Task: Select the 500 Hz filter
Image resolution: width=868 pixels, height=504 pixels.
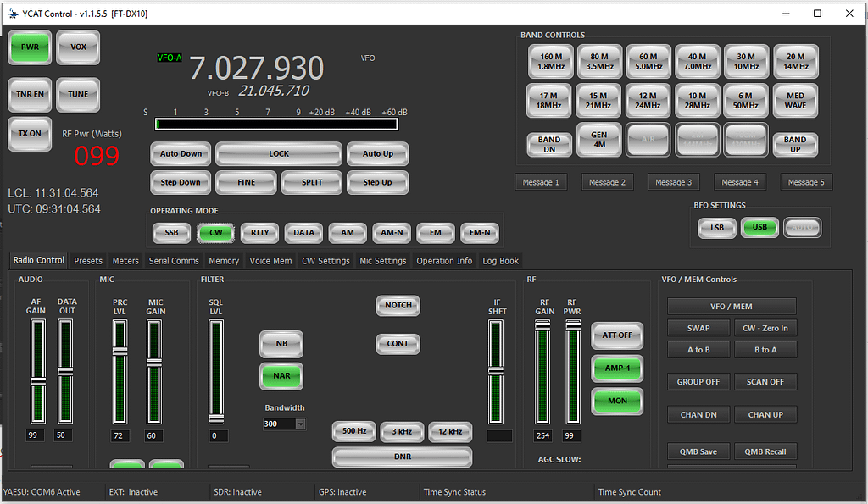Action: (x=354, y=431)
